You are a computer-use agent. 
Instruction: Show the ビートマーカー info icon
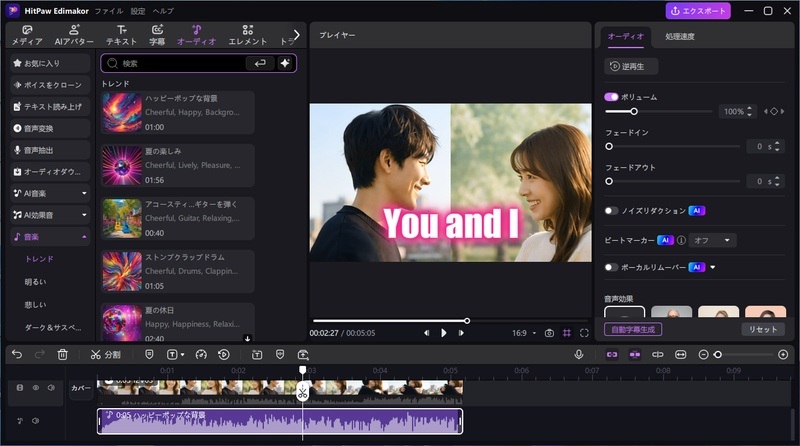681,240
